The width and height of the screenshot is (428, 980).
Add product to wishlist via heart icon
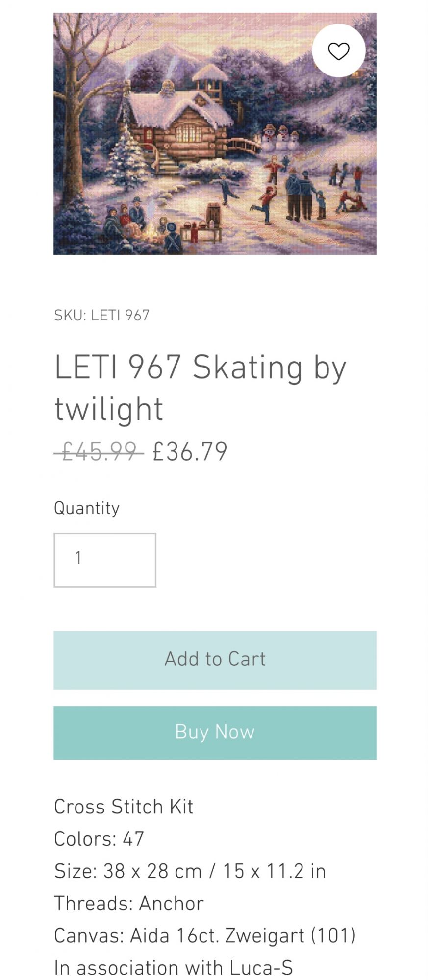pos(338,51)
